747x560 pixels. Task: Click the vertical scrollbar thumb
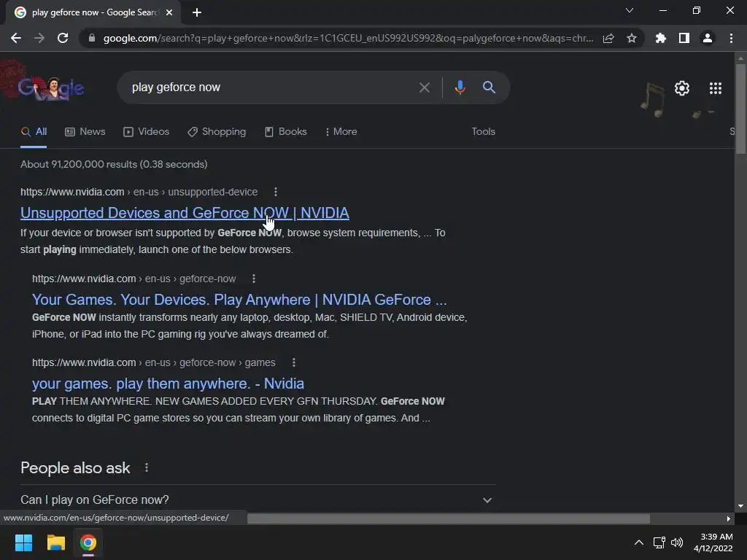tap(740, 109)
